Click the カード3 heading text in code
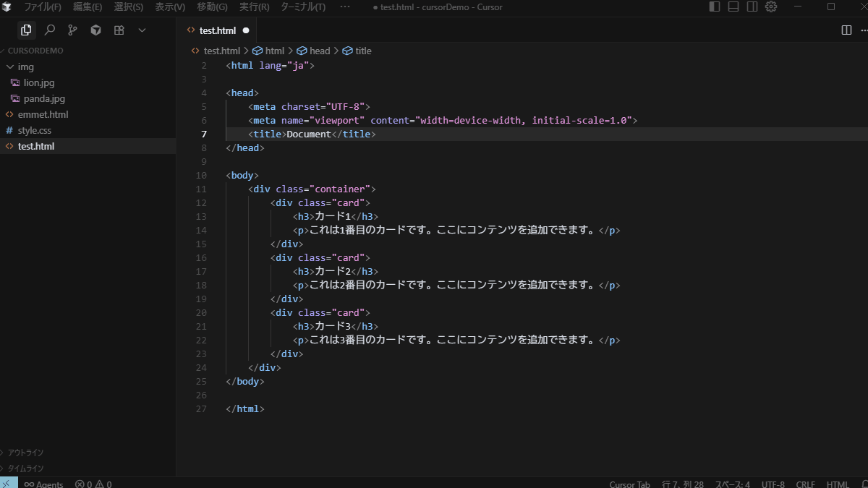This screenshot has width=868, height=488. 333,327
